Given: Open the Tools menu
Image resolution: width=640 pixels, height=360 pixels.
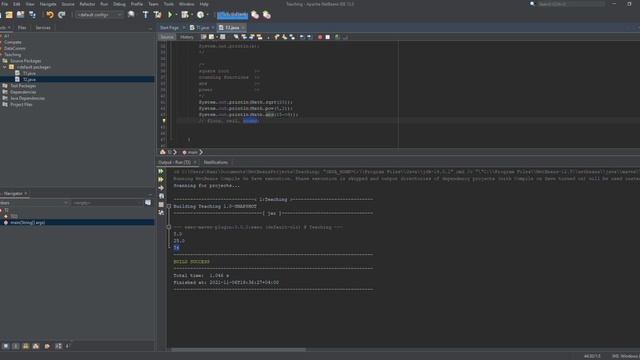Looking at the screenshot, I should point(169,4).
